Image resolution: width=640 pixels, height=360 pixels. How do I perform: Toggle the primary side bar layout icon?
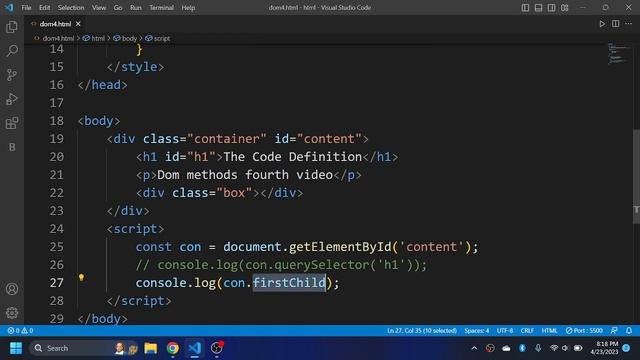pos(525,8)
